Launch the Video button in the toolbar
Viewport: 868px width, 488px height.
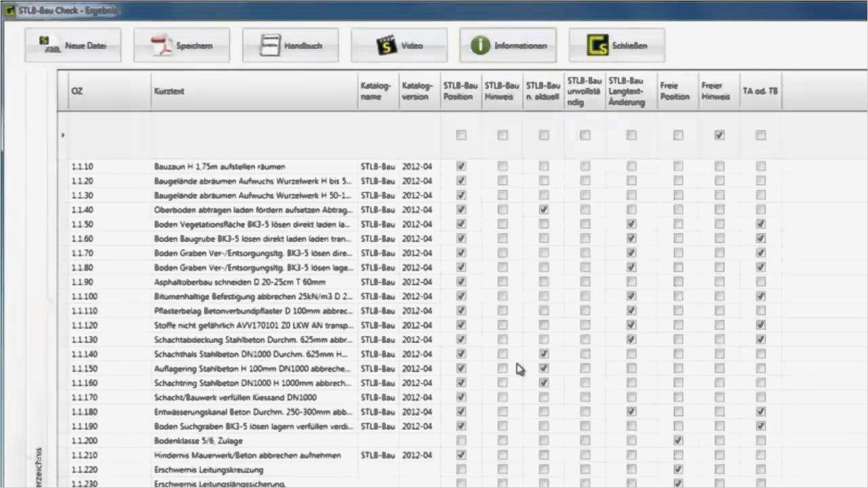pyautogui.click(x=399, y=45)
